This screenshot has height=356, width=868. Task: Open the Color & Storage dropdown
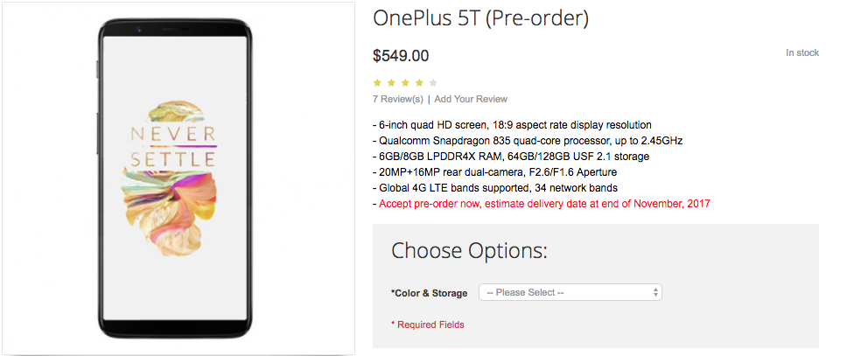570,292
